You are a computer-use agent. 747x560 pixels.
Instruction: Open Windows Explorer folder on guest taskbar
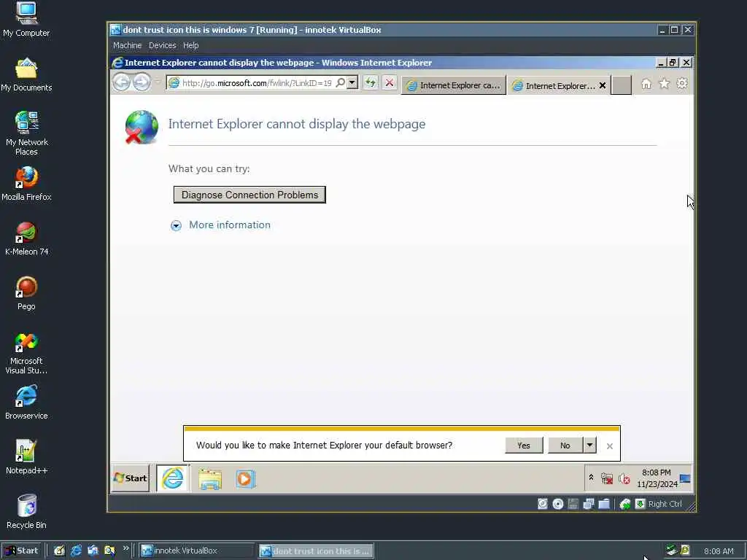(210, 479)
